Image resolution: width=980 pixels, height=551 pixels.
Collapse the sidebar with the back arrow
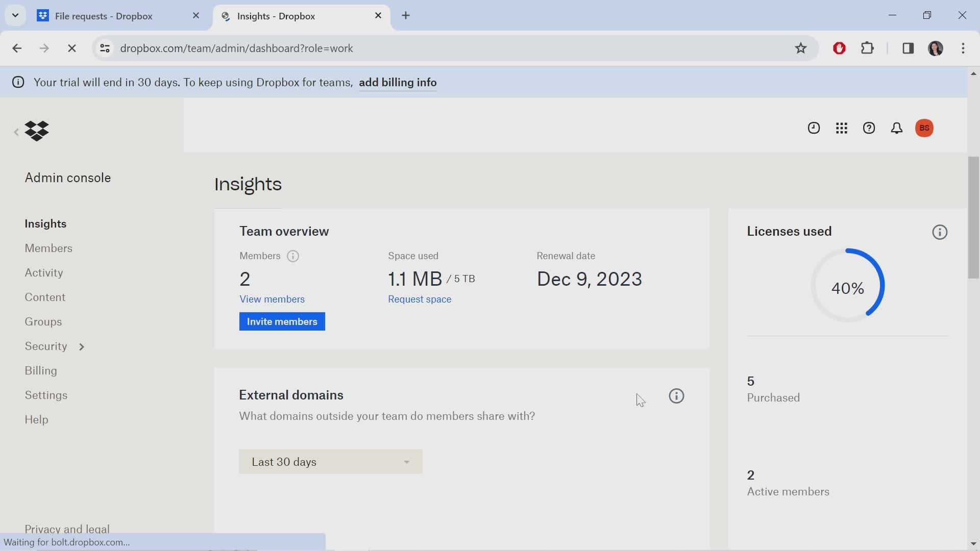15,132
